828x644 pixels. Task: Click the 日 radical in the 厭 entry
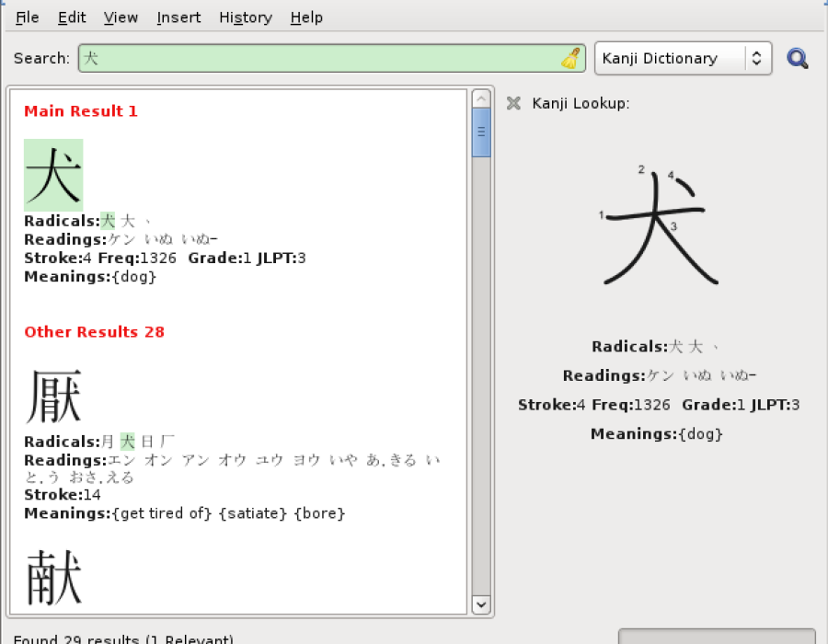(148, 442)
